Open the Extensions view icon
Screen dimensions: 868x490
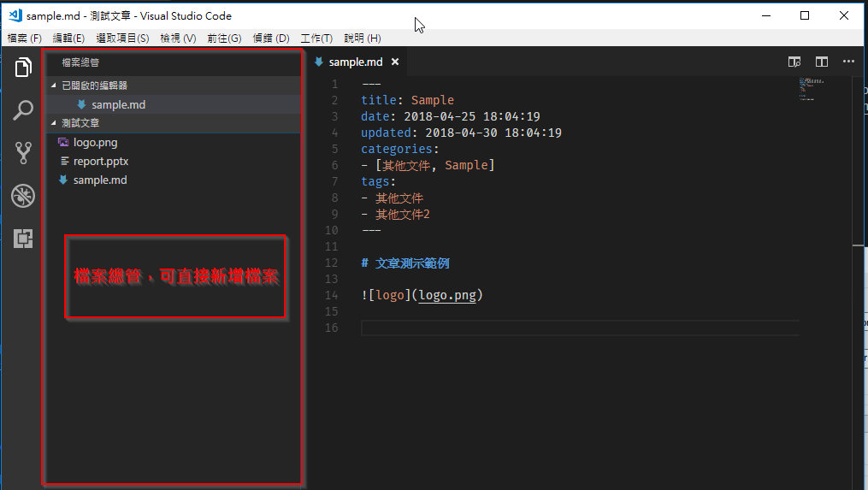click(x=23, y=239)
